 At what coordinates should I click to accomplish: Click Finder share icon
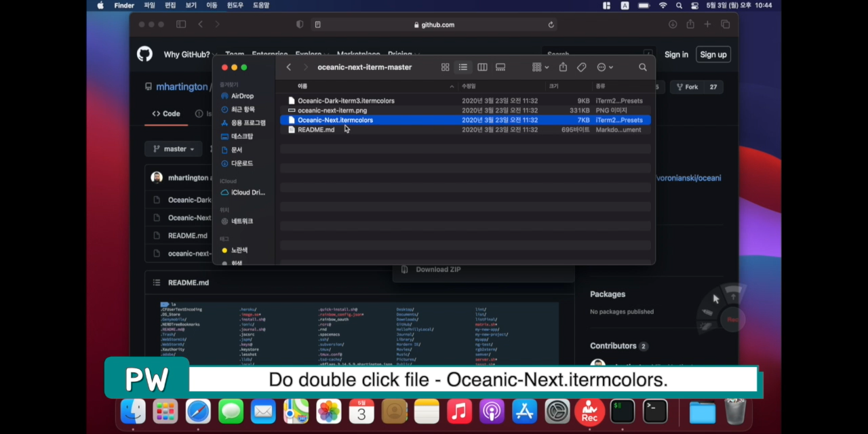click(x=563, y=67)
